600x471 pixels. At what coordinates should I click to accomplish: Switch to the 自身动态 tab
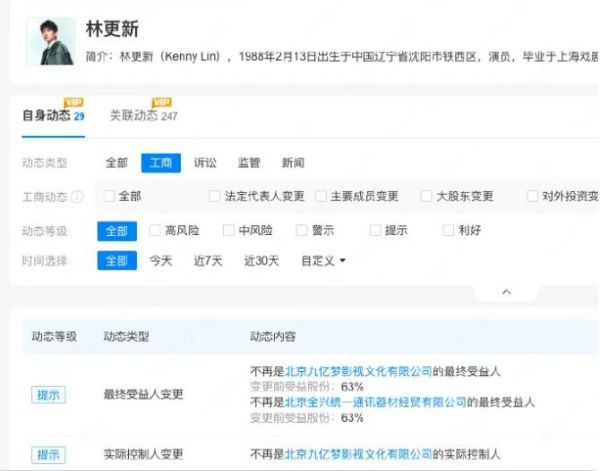pyautogui.click(x=53, y=116)
